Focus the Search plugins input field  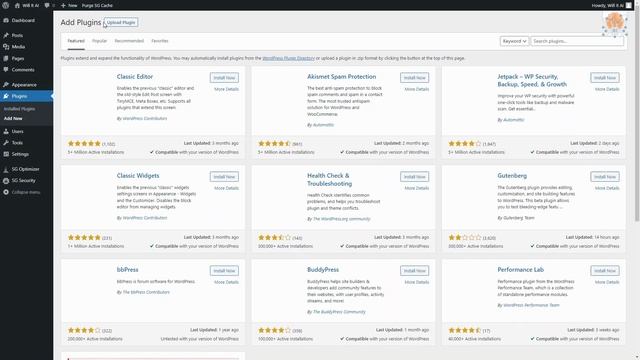[x=577, y=41]
